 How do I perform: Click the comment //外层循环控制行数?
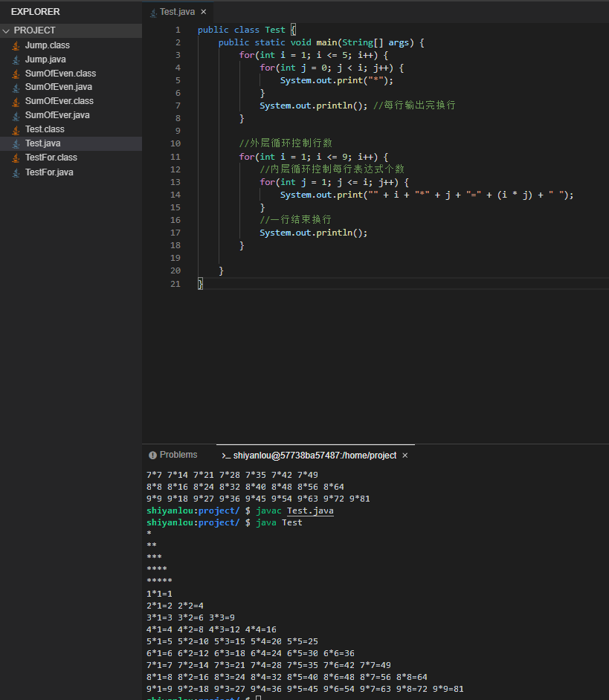click(x=286, y=143)
